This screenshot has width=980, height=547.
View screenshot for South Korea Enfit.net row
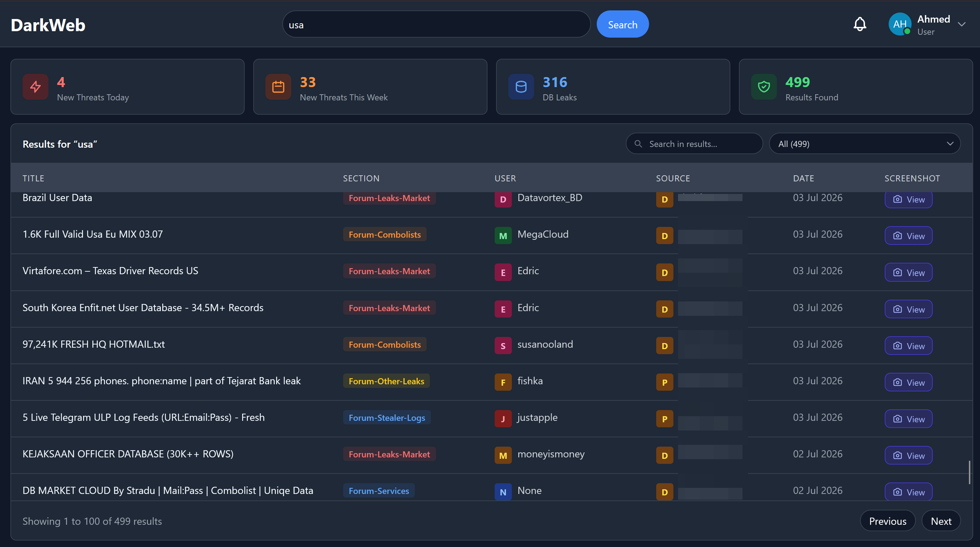click(x=908, y=309)
